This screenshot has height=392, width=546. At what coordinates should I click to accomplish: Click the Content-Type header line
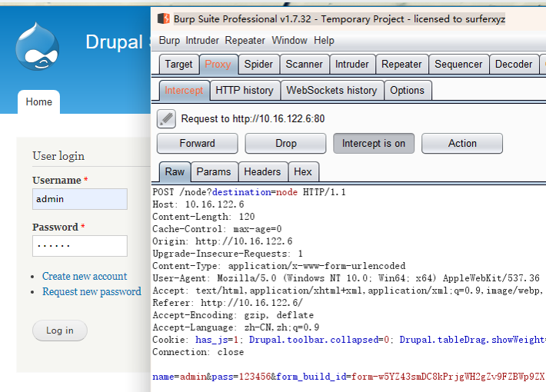click(x=279, y=266)
